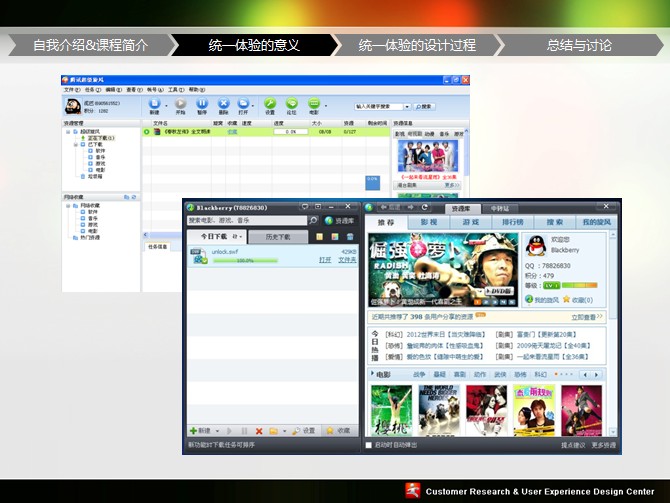Collapse the 网络收藏 tree node

(68, 206)
